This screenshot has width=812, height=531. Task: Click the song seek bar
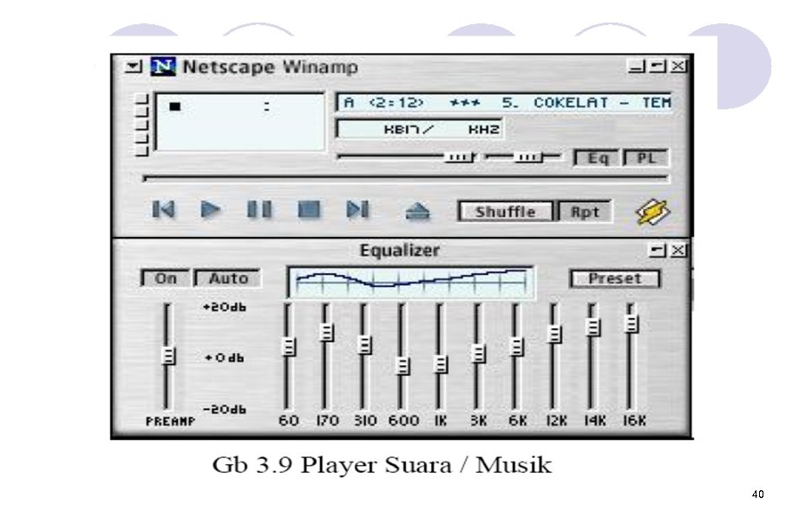tap(405, 178)
